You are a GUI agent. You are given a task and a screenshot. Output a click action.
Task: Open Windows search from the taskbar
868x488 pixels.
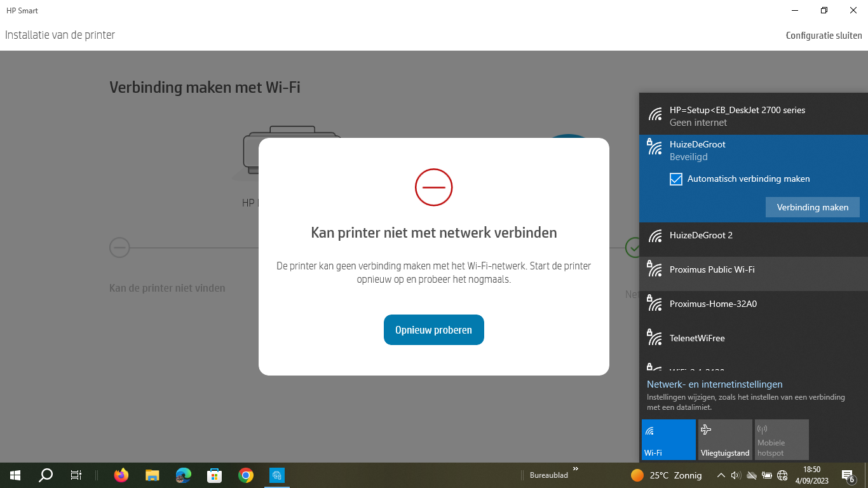[x=46, y=475]
